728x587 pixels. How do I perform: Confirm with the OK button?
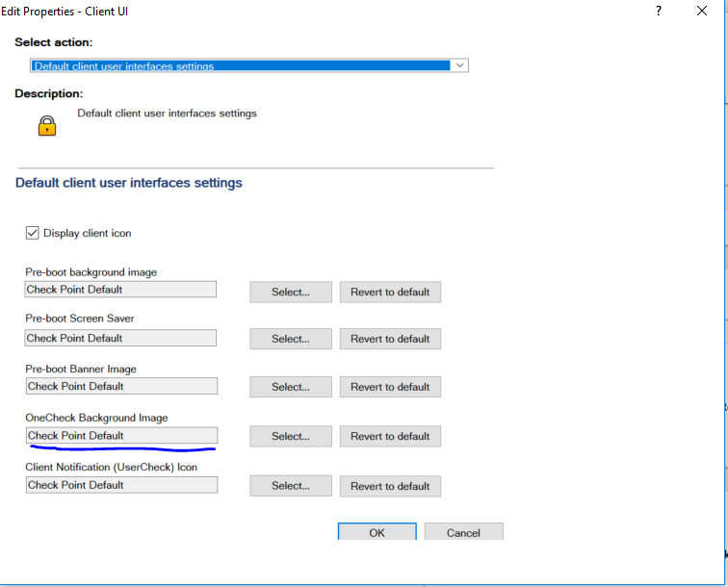377,532
